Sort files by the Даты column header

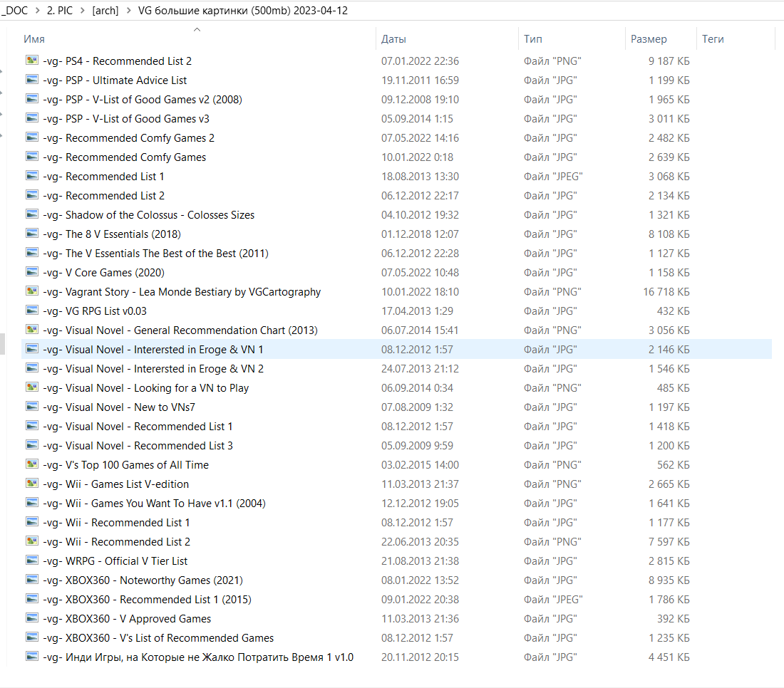pyautogui.click(x=393, y=39)
